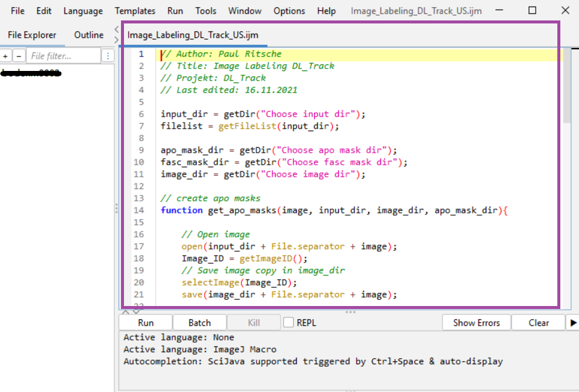Minimize the script editor window
Image resolution: width=579 pixels, height=392 pixels.
pos(500,11)
